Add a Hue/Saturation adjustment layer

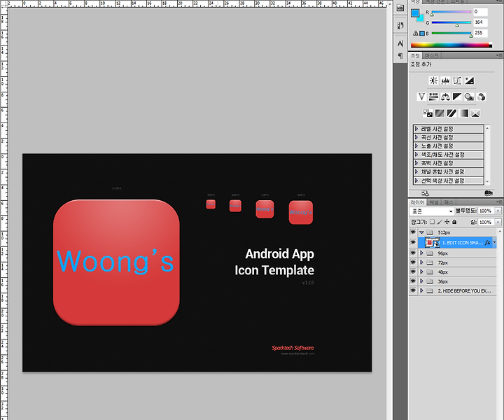tap(433, 97)
